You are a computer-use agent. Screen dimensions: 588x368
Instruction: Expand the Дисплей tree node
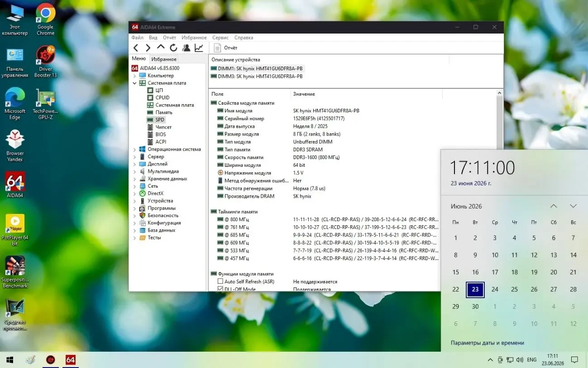click(134, 164)
